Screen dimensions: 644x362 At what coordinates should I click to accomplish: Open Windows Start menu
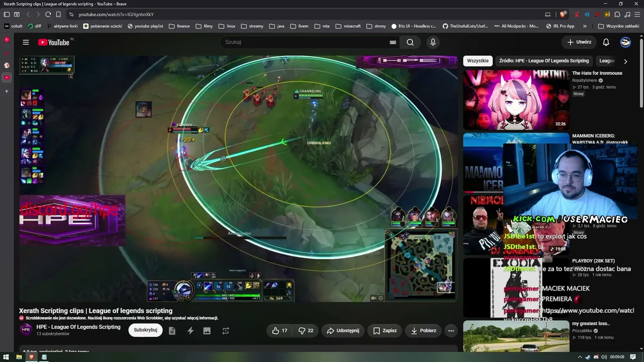coord(7,357)
